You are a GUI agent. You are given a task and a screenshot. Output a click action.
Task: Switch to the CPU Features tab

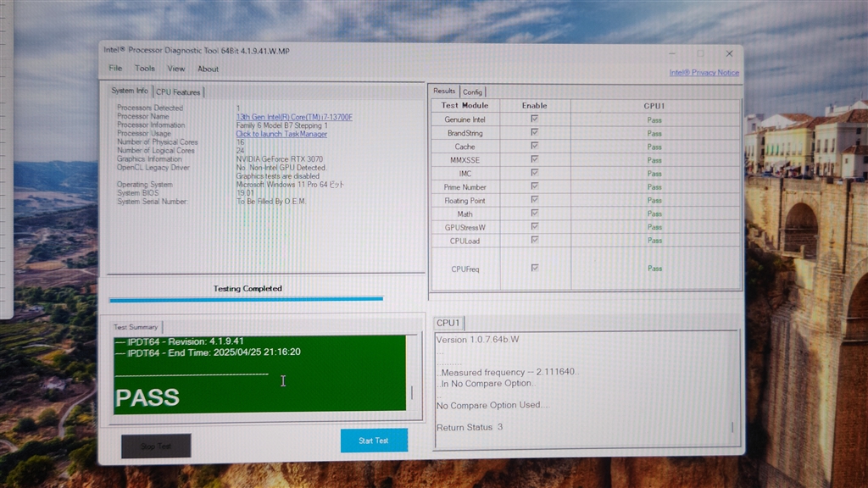(x=178, y=91)
